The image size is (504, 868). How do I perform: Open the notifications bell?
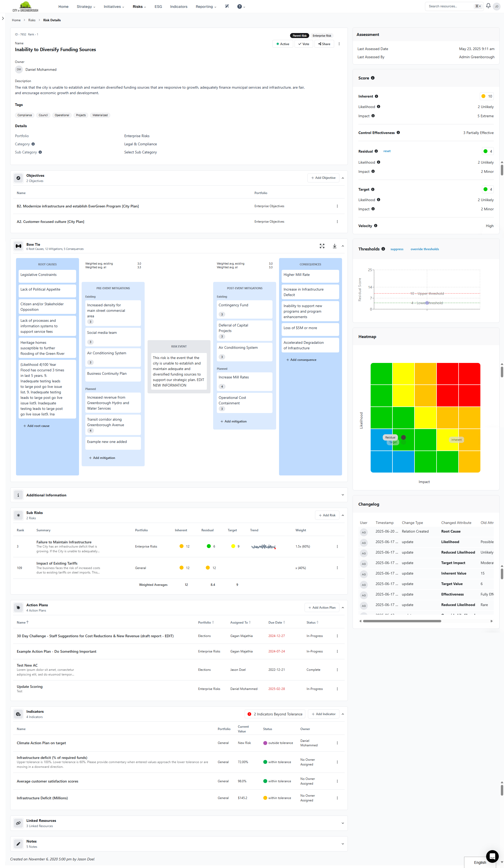point(488,6)
